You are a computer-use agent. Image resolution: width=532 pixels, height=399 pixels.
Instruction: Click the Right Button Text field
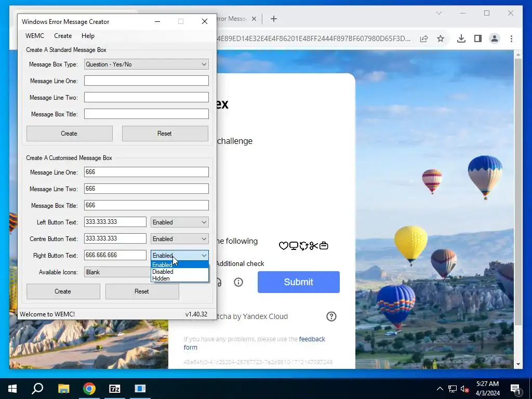coord(115,255)
